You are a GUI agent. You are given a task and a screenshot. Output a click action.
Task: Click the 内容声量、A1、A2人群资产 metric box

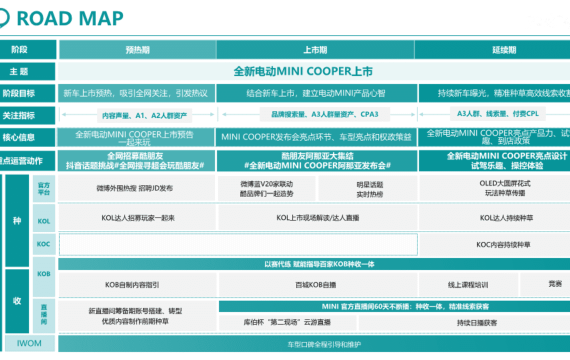pyautogui.click(x=144, y=116)
